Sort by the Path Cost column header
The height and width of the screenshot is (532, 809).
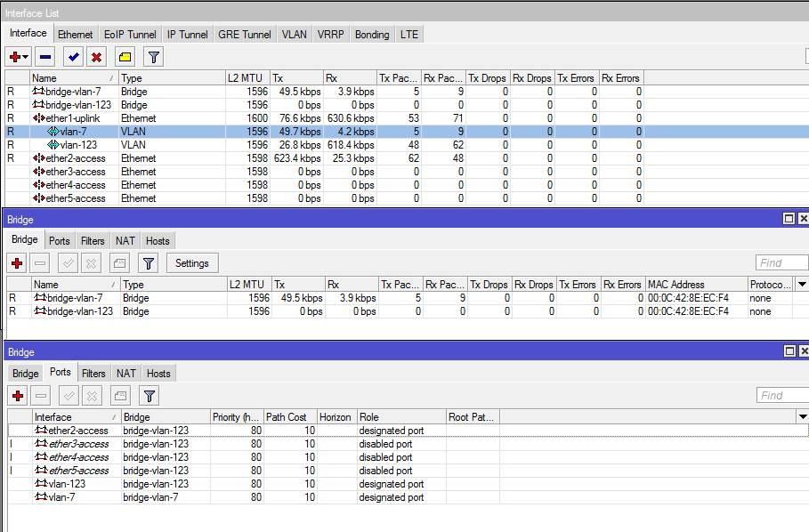pyautogui.click(x=289, y=417)
